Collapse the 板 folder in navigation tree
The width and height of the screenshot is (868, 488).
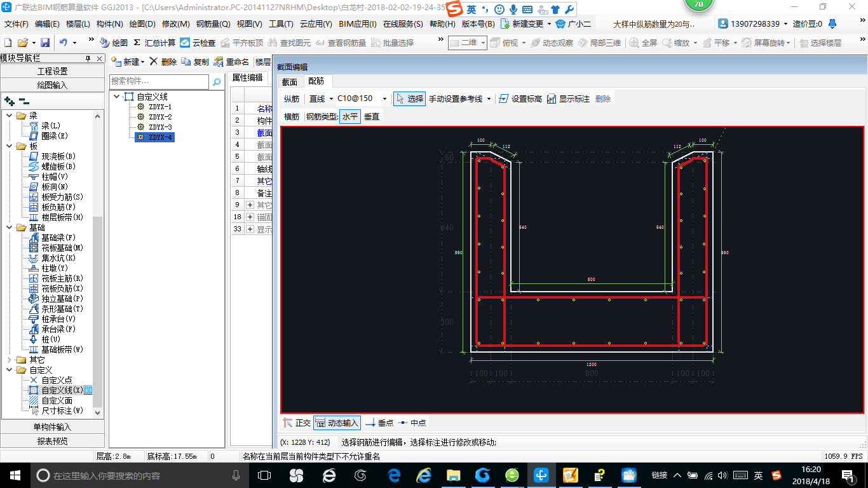10,146
